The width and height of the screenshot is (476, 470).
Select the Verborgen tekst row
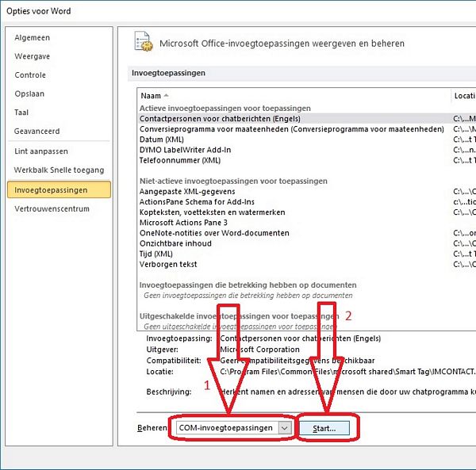click(x=306, y=264)
